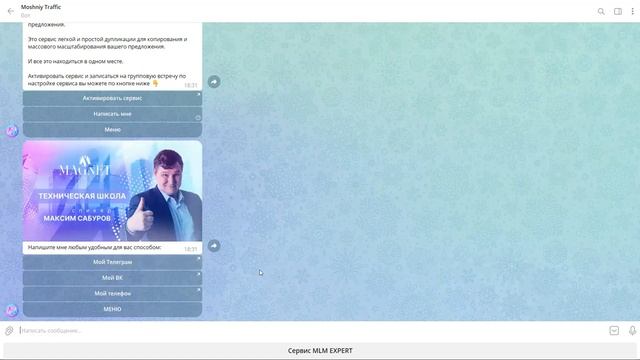Go back using the arrow in the chat header
Viewport: 640px width, 360px height.
(x=11, y=11)
